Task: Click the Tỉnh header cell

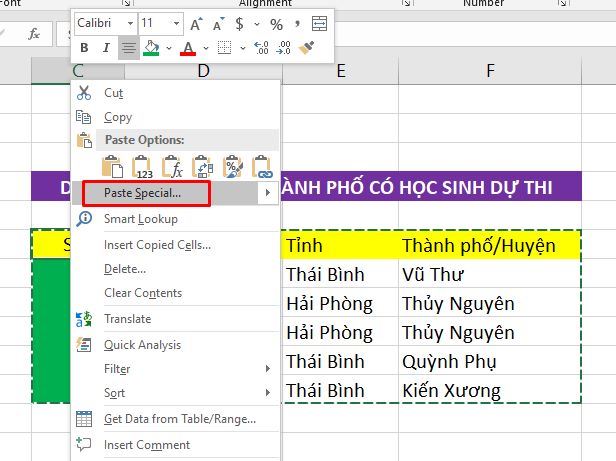Action: click(x=340, y=245)
